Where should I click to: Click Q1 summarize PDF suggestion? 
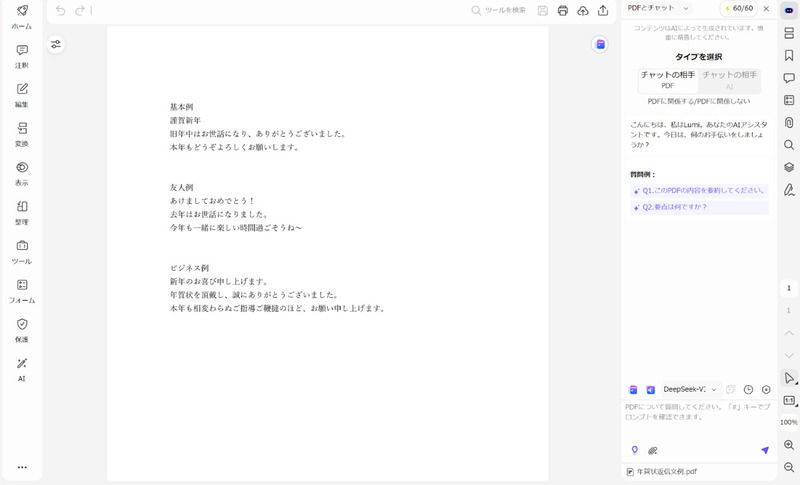(x=698, y=190)
